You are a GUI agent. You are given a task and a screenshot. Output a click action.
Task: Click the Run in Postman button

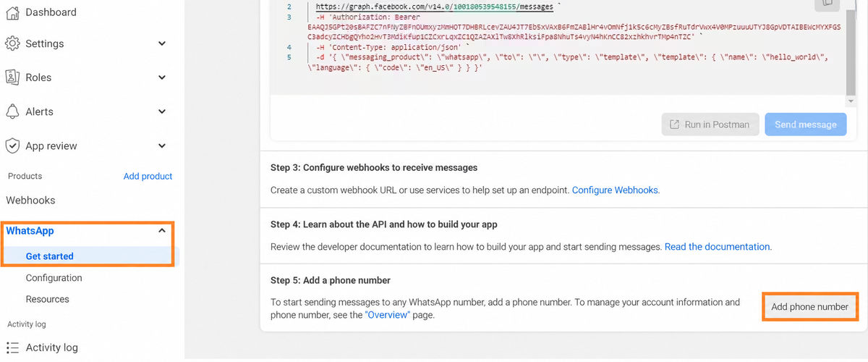710,125
